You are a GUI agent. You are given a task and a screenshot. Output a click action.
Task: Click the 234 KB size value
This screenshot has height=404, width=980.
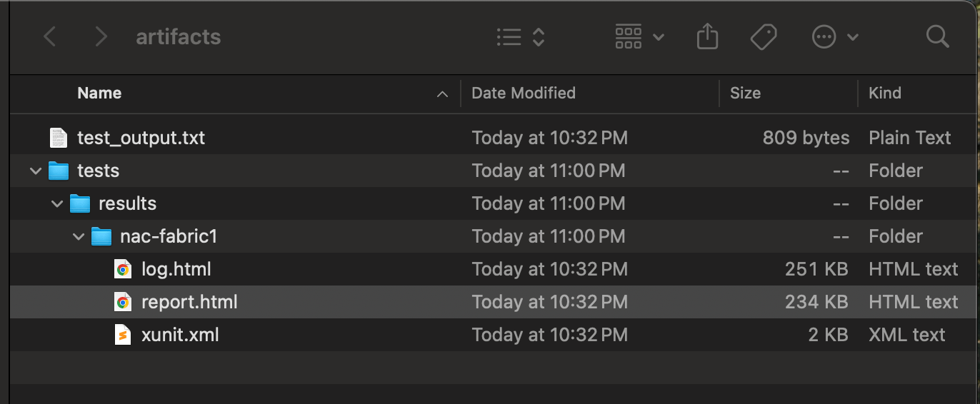[816, 302]
